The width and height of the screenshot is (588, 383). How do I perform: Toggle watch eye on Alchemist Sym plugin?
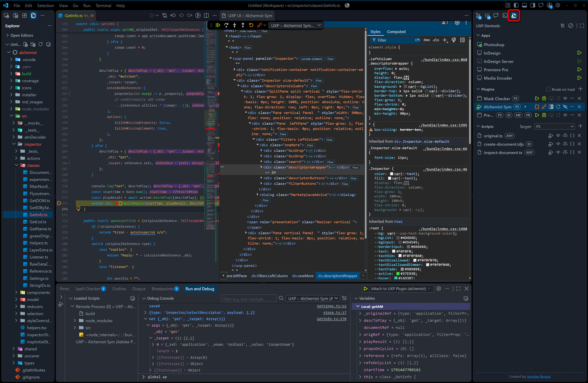pyautogui.click(x=565, y=107)
